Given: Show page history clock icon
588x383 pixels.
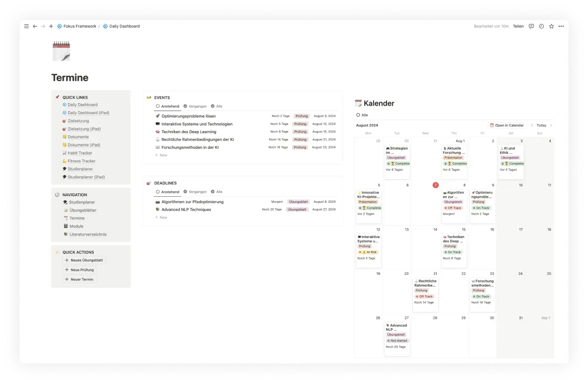Looking at the screenshot, I should [541, 26].
